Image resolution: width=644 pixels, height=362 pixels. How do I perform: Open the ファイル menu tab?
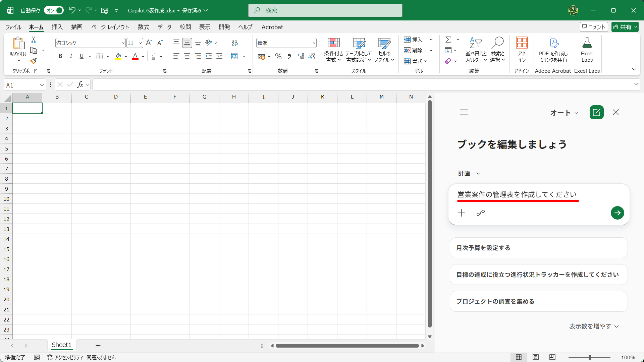click(x=13, y=27)
